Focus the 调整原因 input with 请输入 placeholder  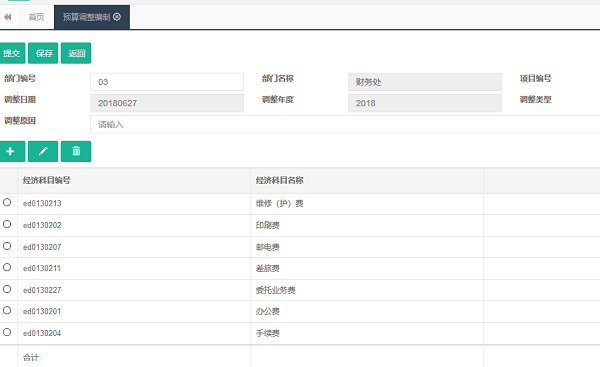pos(345,124)
